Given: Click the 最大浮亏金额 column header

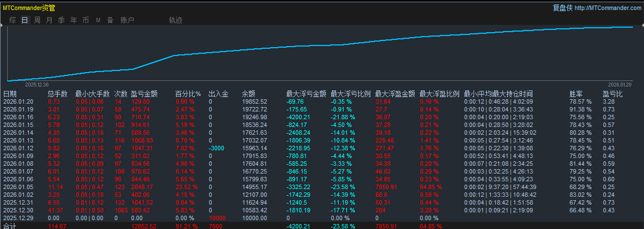Looking at the screenshot, I should pyautogui.click(x=306, y=94).
